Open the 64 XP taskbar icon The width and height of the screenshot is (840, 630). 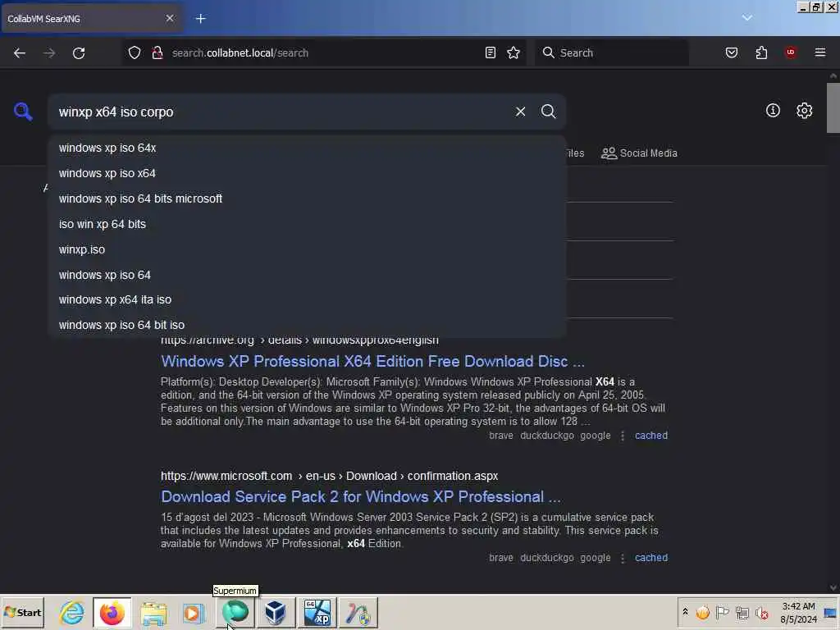(317, 612)
